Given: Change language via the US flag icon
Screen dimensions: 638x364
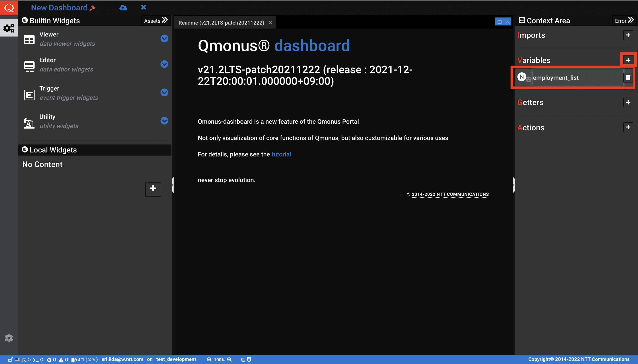Looking at the screenshot, I should 17,360.
